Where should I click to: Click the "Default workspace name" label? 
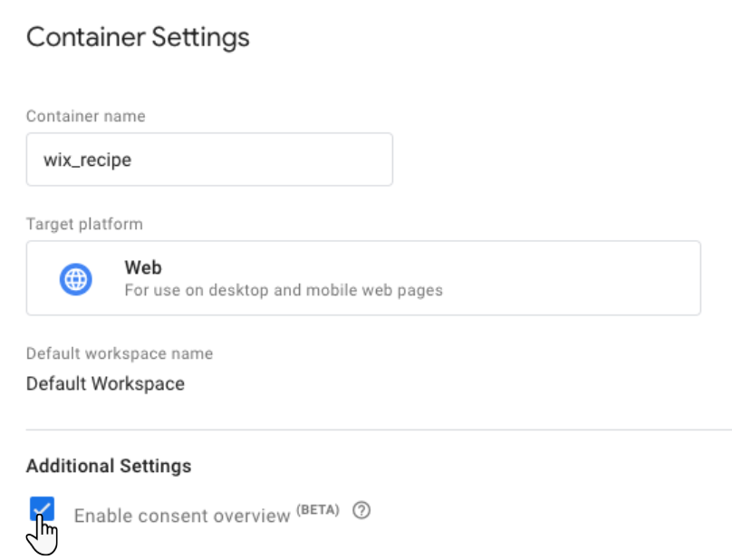pos(120,353)
